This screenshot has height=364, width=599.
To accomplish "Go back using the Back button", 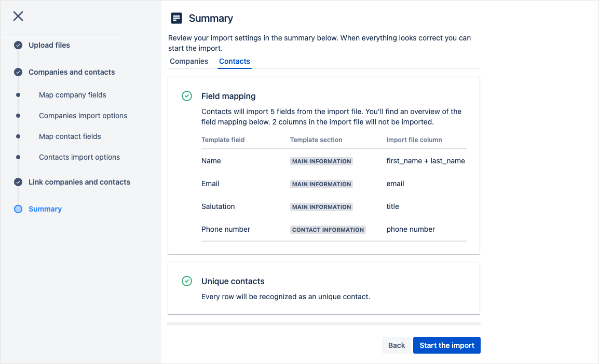I will tap(397, 345).
